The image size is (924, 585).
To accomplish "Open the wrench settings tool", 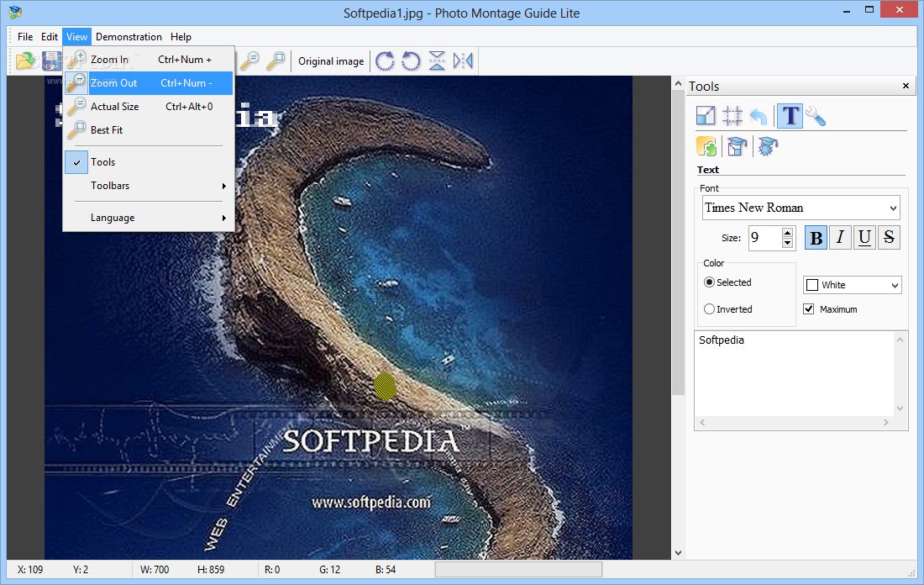I will pos(816,116).
